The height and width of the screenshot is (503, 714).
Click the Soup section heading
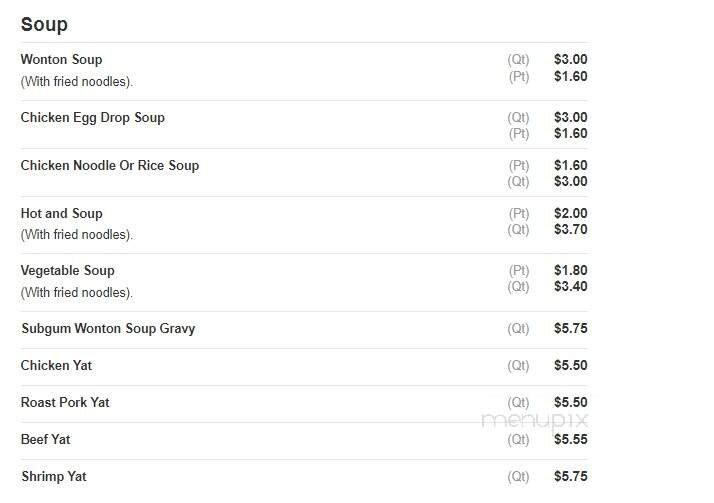point(44,24)
